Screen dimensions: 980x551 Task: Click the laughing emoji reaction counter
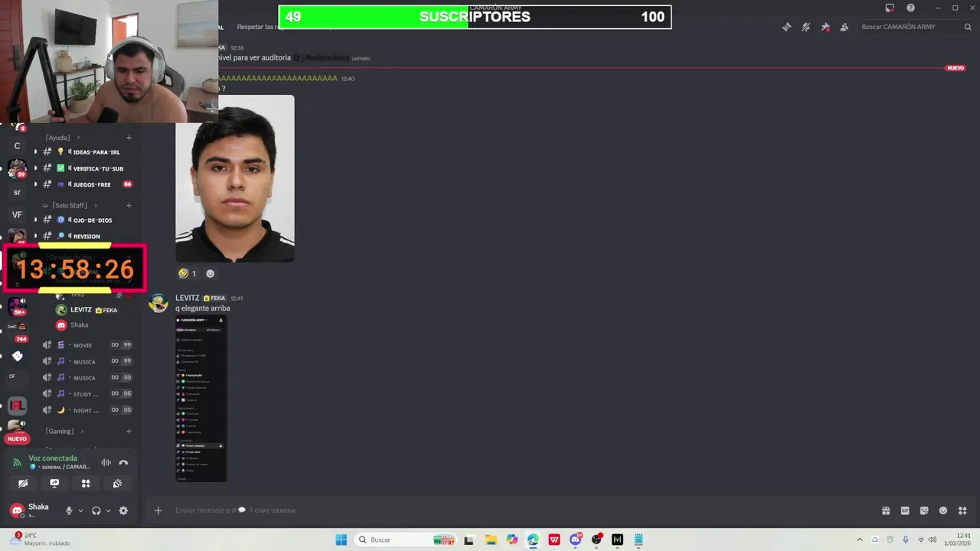188,273
